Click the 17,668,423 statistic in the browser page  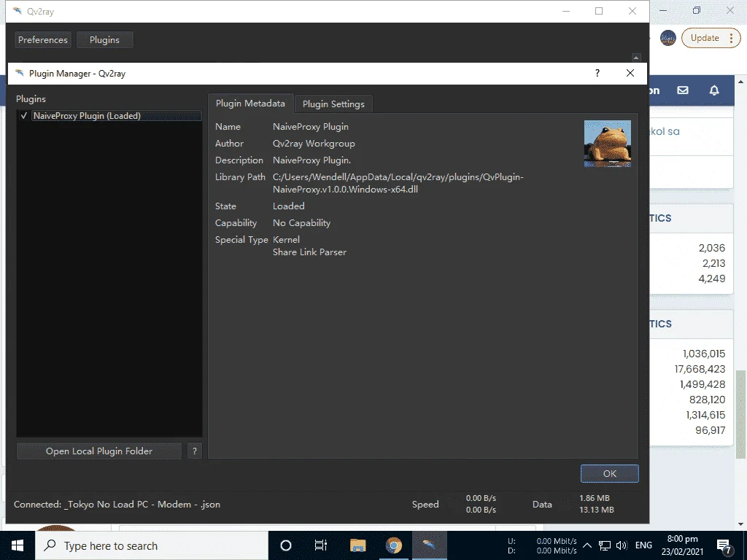[700, 369]
